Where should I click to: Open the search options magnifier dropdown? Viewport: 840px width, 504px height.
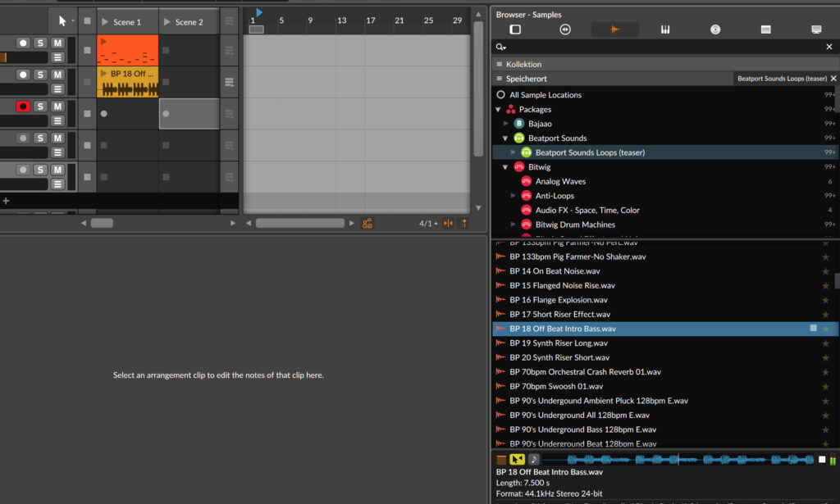(501, 47)
